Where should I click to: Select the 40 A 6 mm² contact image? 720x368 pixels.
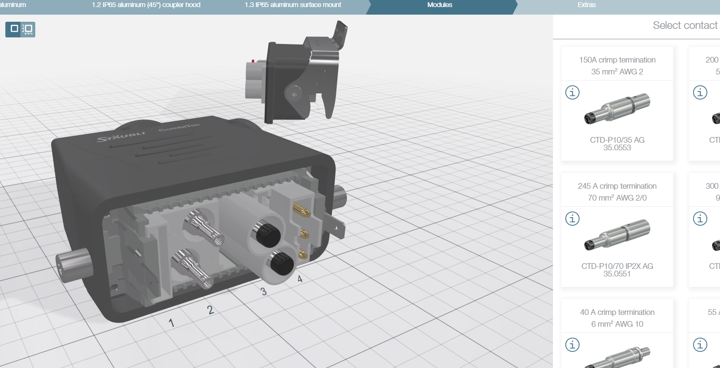click(617, 357)
